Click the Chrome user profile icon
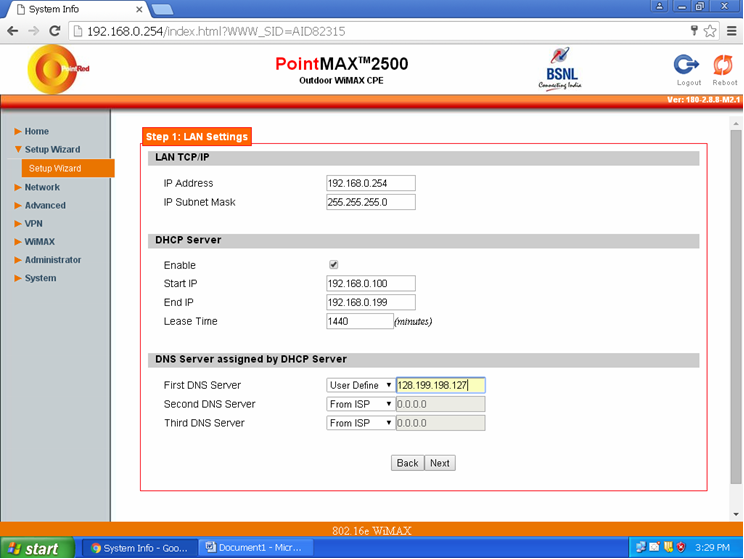 (x=659, y=6)
